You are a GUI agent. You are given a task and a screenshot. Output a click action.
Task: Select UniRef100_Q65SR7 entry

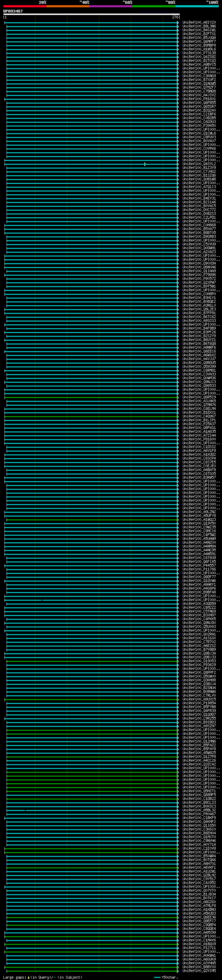pos(199,106)
